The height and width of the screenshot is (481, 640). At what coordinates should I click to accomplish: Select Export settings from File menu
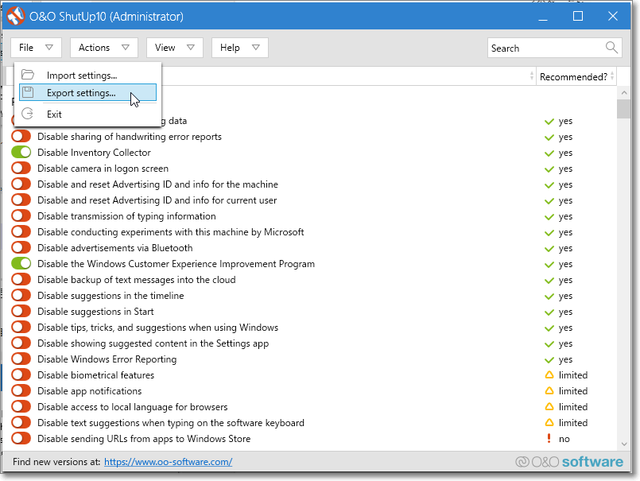(81, 93)
